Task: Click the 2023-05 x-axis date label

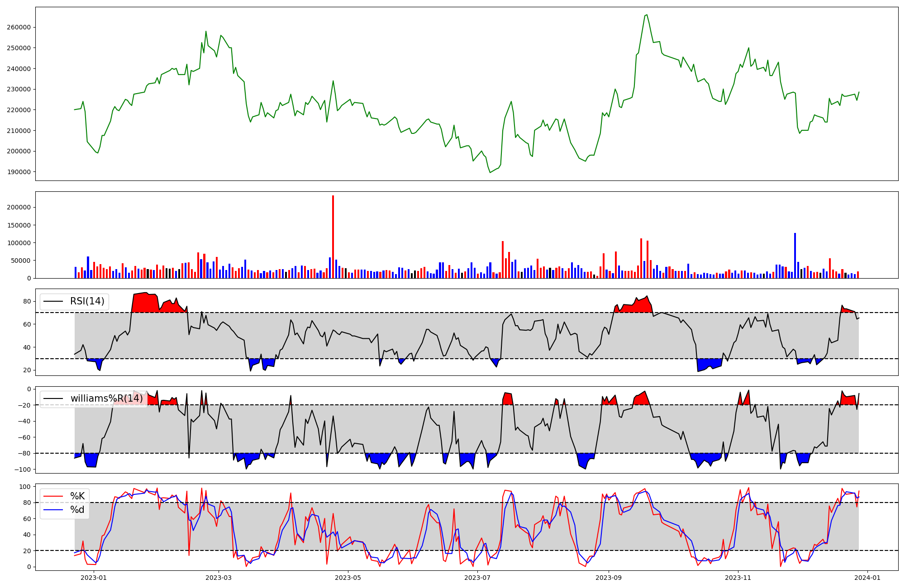Action: [x=348, y=578]
